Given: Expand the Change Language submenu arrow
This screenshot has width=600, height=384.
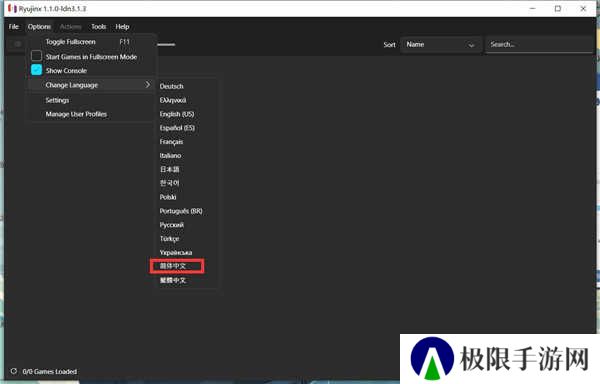Looking at the screenshot, I should point(148,85).
